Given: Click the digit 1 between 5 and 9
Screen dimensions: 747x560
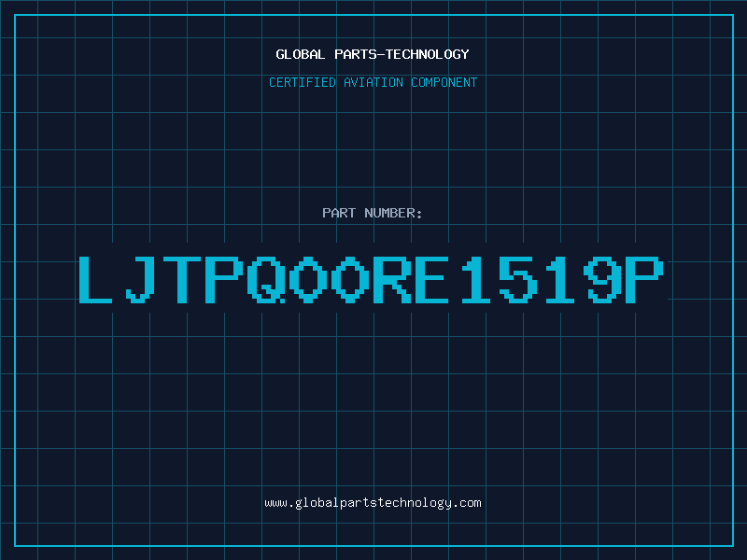Looking at the screenshot, I should 559,279.
